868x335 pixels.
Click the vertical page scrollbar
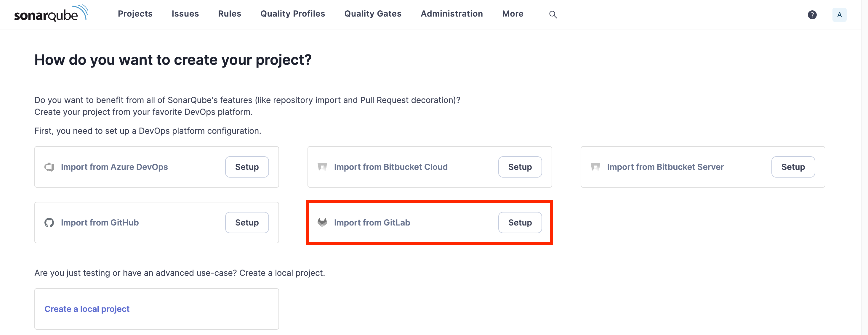pyautogui.click(x=864, y=167)
